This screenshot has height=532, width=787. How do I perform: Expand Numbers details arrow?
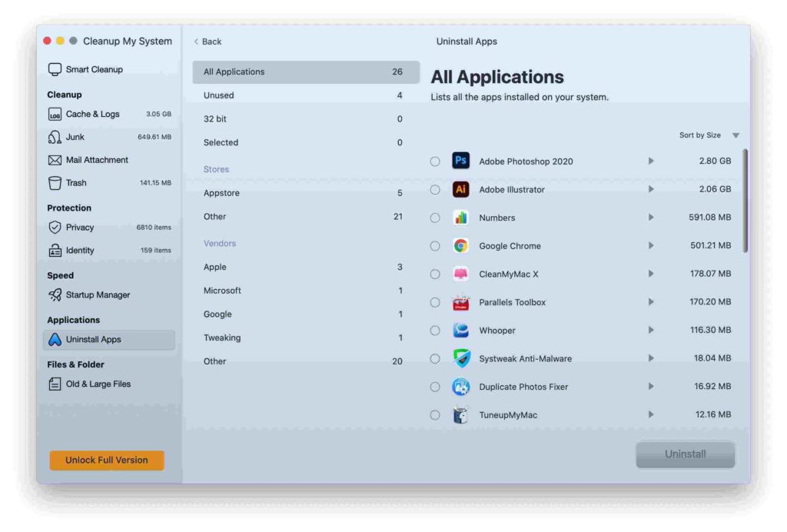point(650,218)
